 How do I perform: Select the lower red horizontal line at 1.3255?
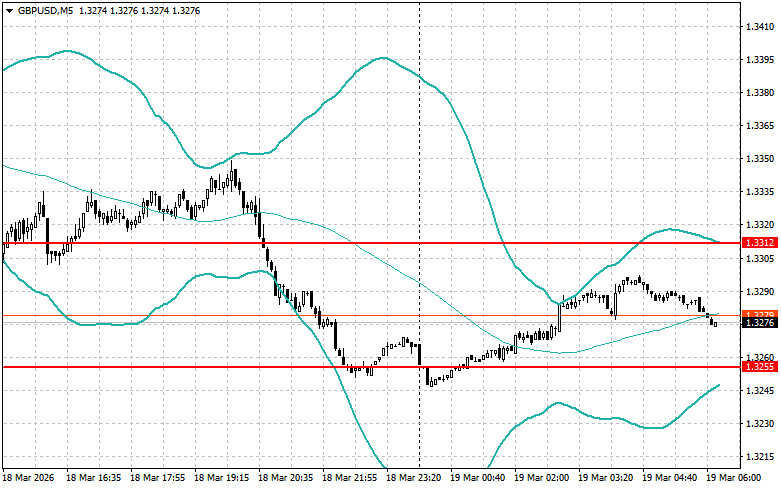tap(371, 367)
